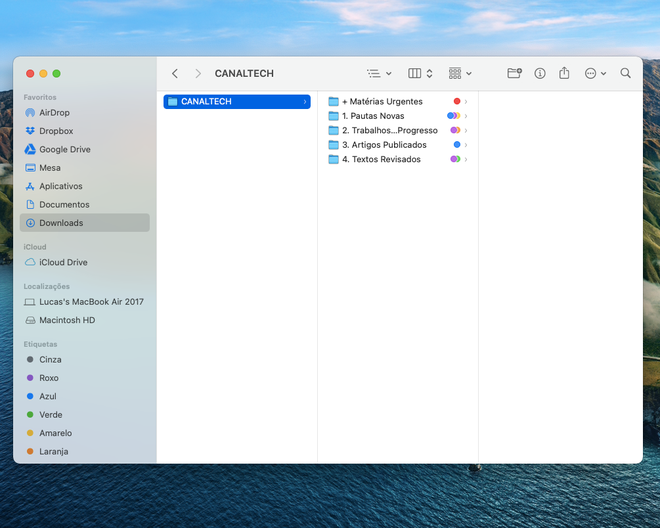The width and height of the screenshot is (660, 528).
Task: Close the Finder window with red button
Action: 30,74
